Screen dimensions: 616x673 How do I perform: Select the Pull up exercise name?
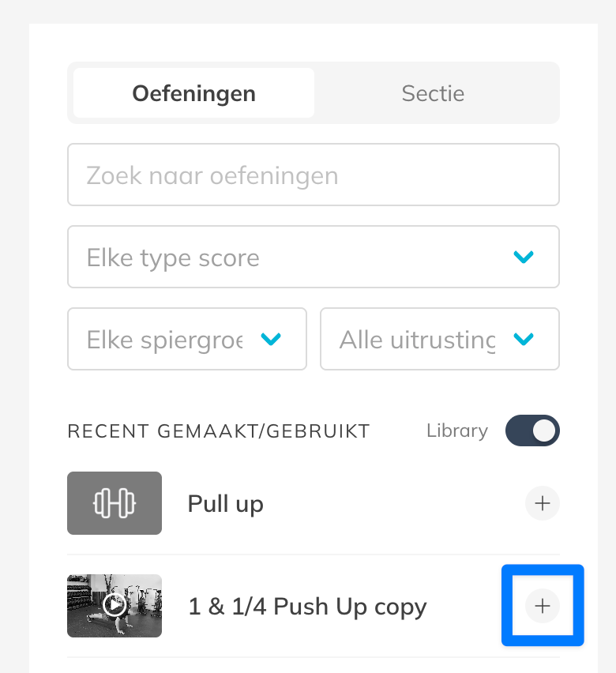[x=226, y=504]
